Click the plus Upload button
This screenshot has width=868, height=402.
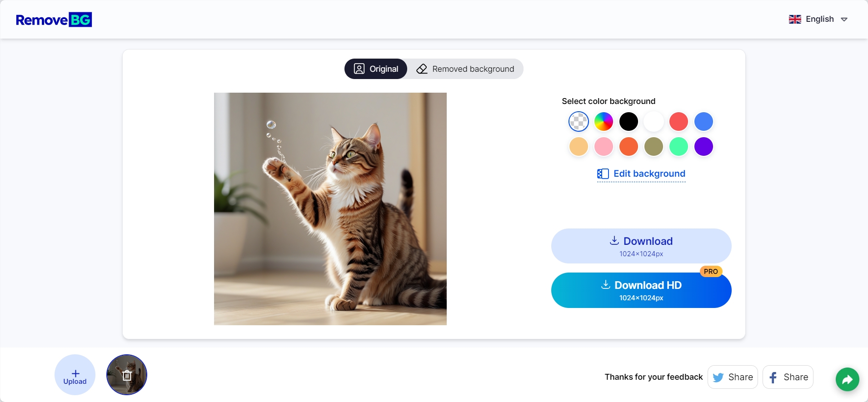(x=75, y=375)
